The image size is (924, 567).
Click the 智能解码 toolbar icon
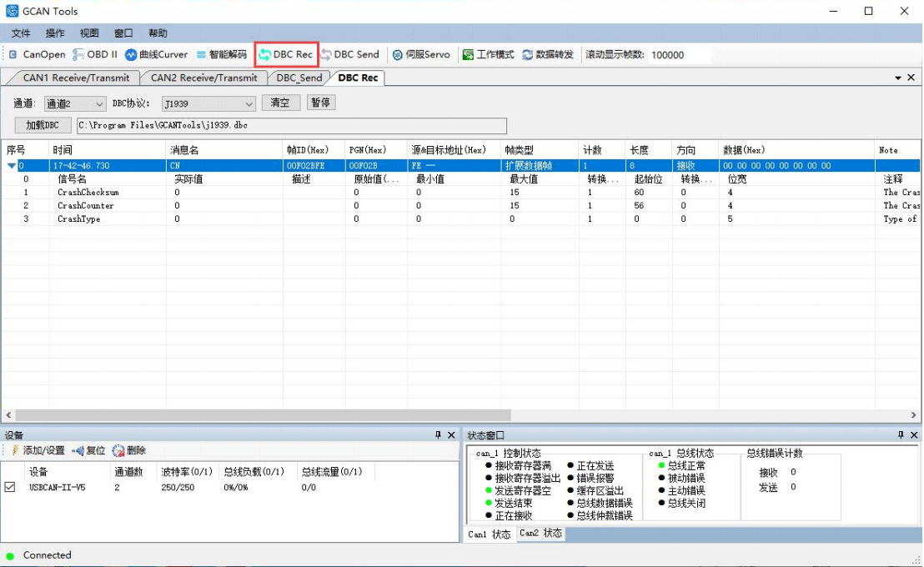click(221, 55)
